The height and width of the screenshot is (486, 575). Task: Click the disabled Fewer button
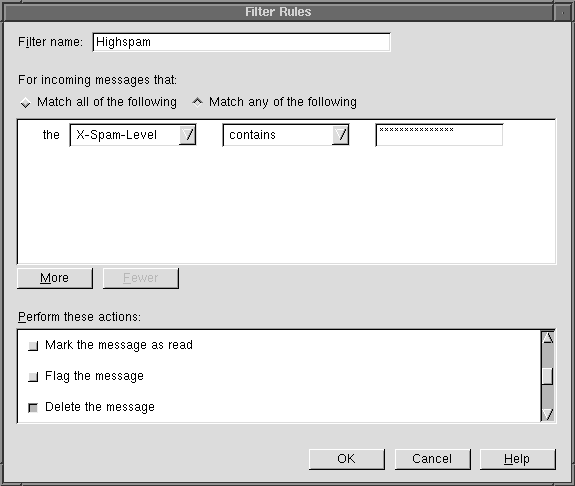[x=141, y=278]
